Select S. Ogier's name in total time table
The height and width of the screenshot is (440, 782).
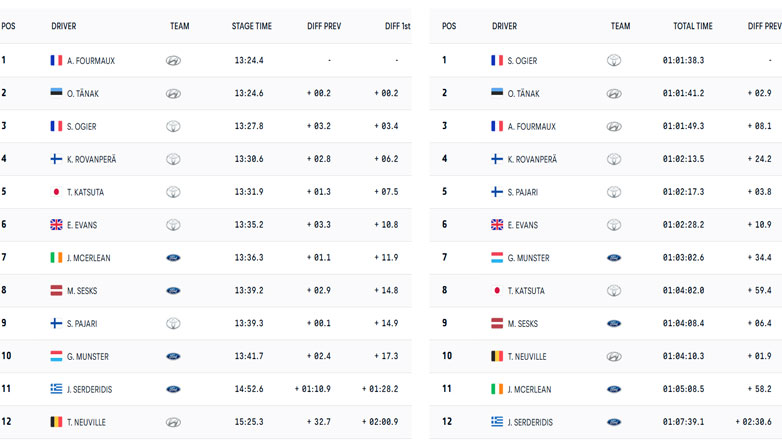click(523, 61)
